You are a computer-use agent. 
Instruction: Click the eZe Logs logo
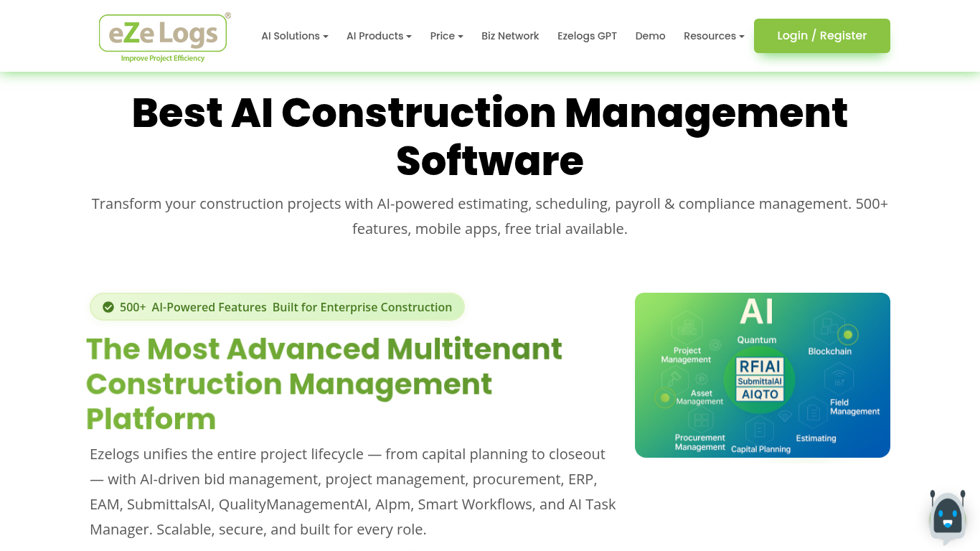(x=164, y=36)
